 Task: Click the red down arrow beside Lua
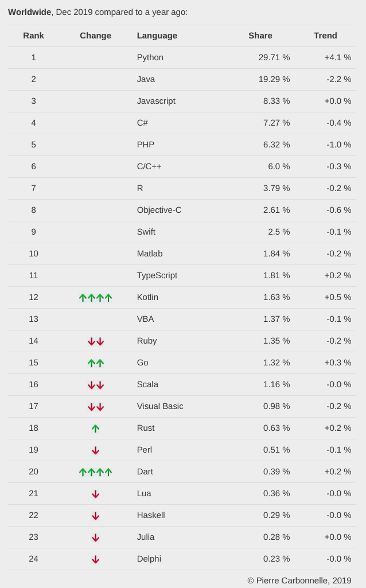point(95,494)
